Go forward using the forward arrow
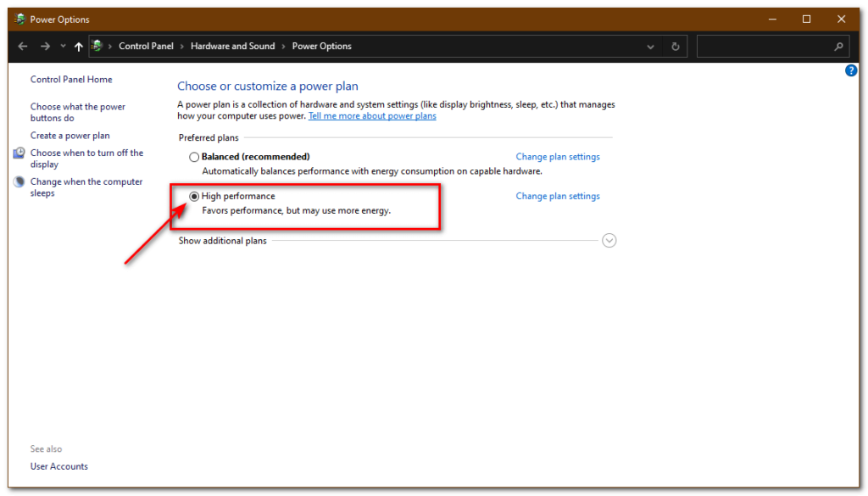Viewport: 868px width, 496px height. pyautogui.click(x=46, y=47)
